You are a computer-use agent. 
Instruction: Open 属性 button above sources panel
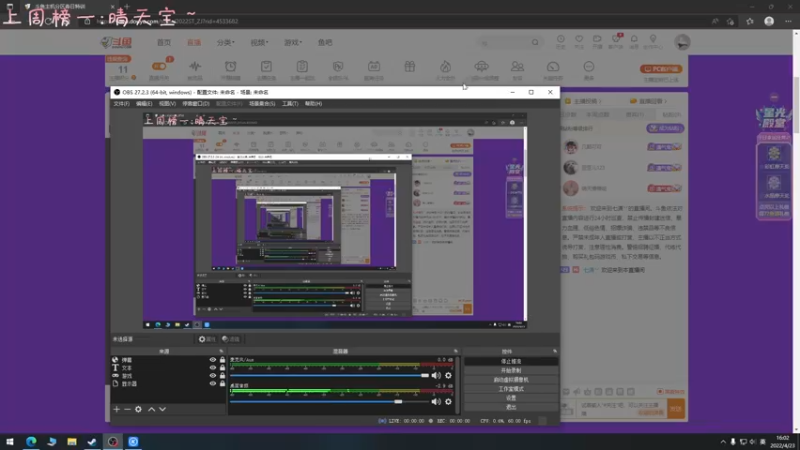(x=207, y=339)
